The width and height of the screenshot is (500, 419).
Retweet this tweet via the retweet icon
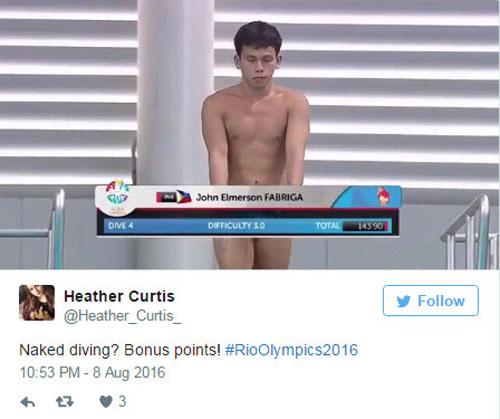64,402
